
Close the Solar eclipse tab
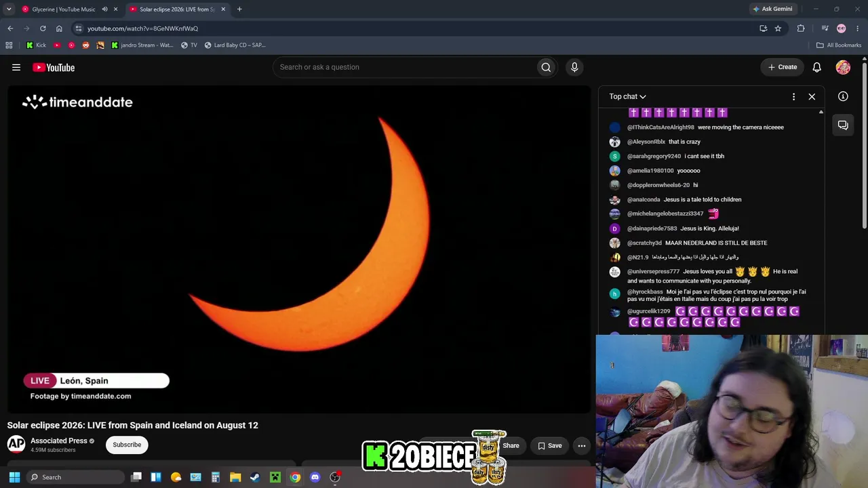[223, 9]
